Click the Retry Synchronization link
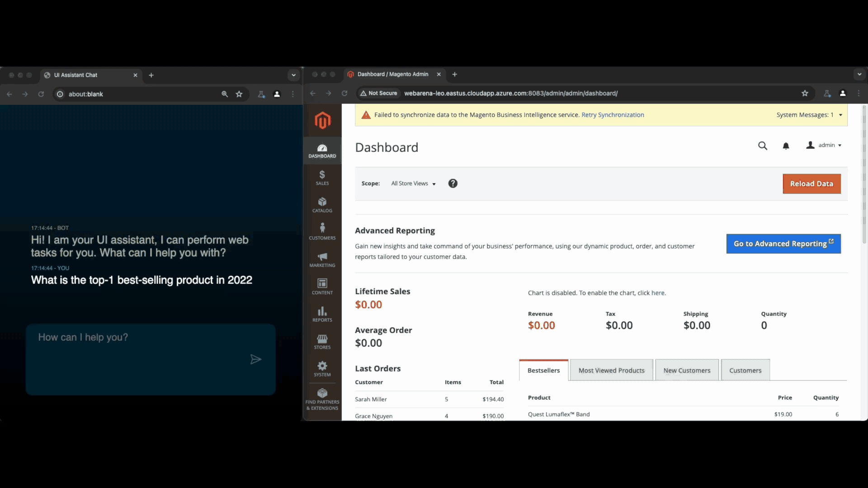Screen dimensions: 868x488 click(613, 115)
